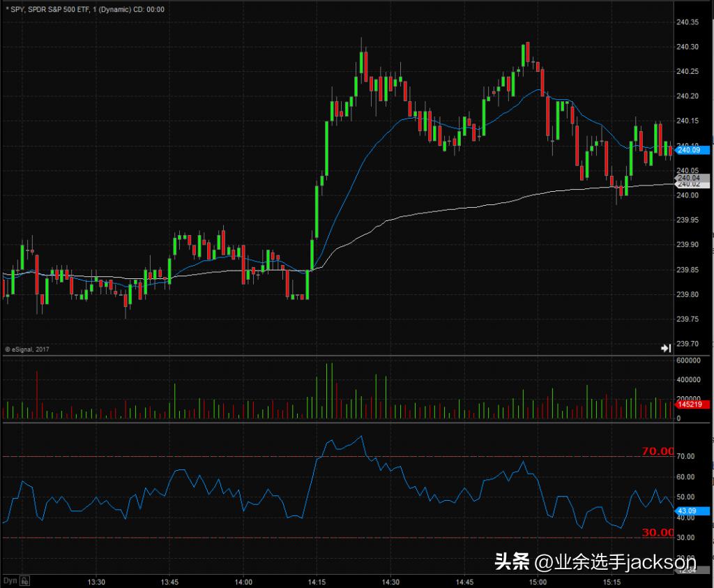Image resolution: width=714 pixels, height=588 pixels.
Task: Click the Dyn label in the bottom corner
Action: [x=10, y=581]
